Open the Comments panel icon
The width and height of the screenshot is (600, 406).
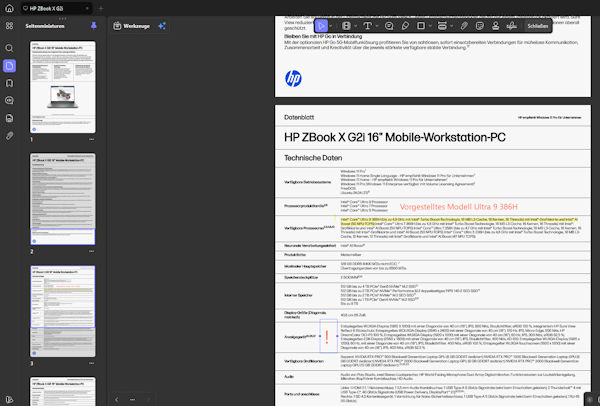click(9, 100)
